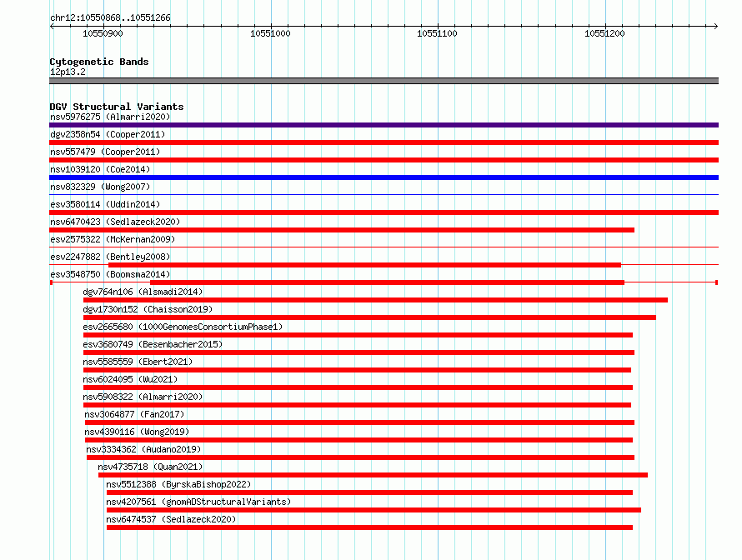Select the red esv2665680 variant bar
742x560 pixels.
[x=358, y=335]
